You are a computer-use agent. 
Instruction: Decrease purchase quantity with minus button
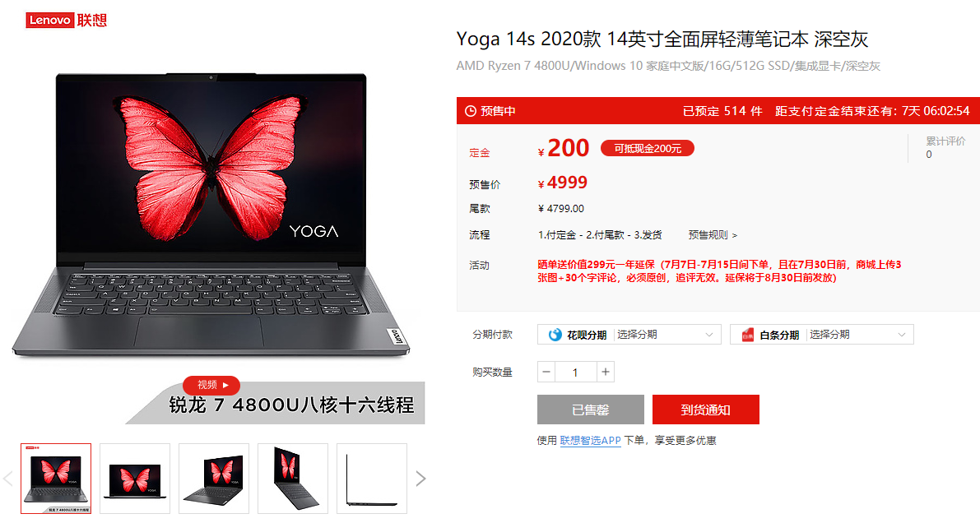coord(546,372)
